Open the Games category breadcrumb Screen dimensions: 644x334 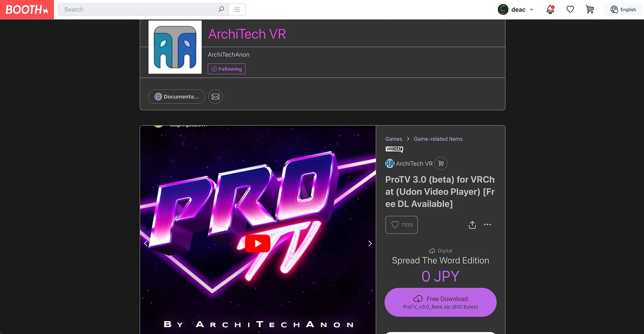coord(394,139)
